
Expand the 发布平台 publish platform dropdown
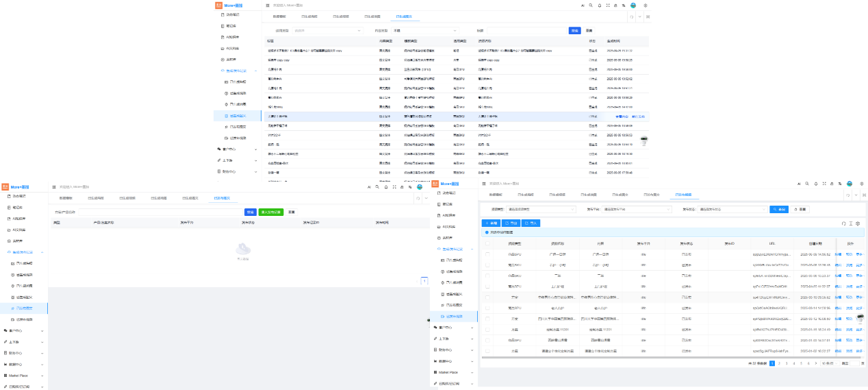click(637, 209)
